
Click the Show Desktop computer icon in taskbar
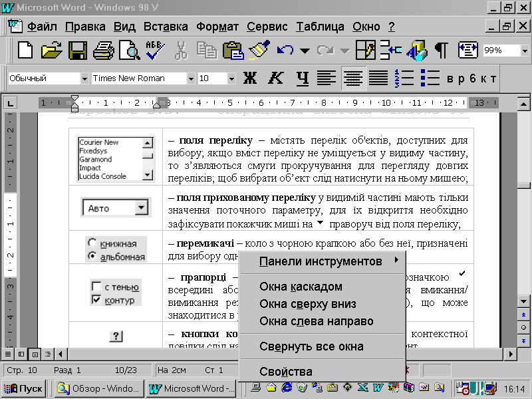tap(255, 387)
